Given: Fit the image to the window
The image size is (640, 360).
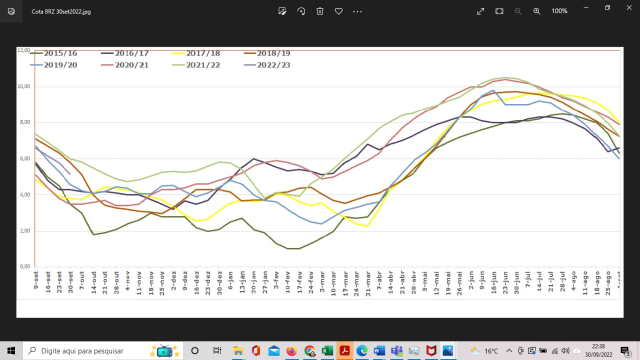Looking at the screenshot, I should point(499,11).
